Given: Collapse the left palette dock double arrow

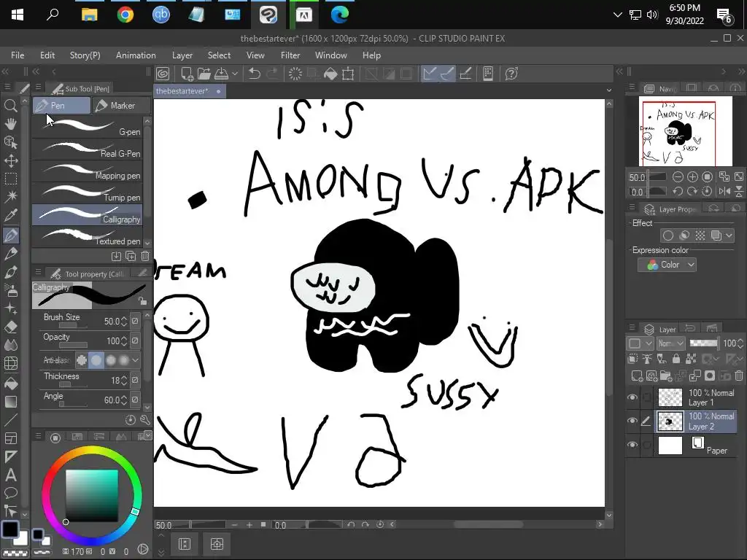Looking at the screenshot, I should 5,71.
